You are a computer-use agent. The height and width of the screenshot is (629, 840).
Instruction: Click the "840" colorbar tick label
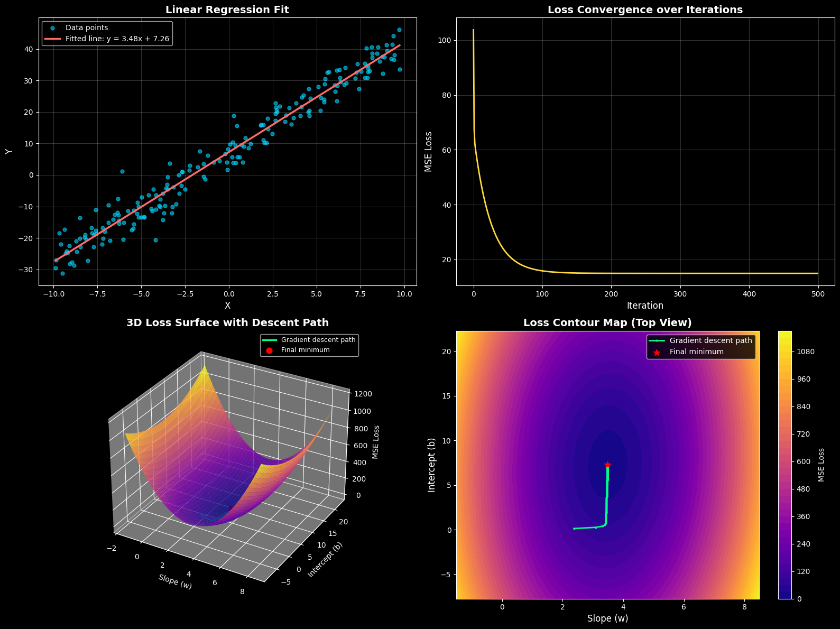tap(804, 406)
